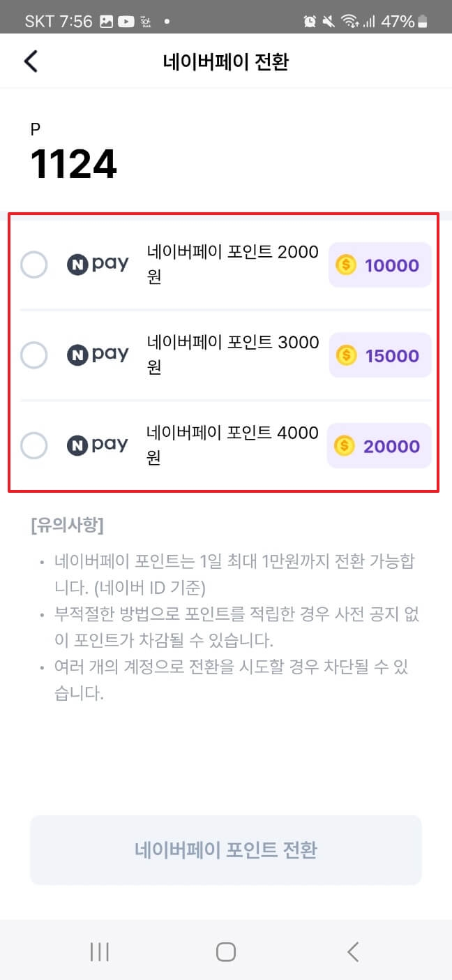Tap the back arrow at the top left
This screenshot has height=980, width=452.
[30, 61]
